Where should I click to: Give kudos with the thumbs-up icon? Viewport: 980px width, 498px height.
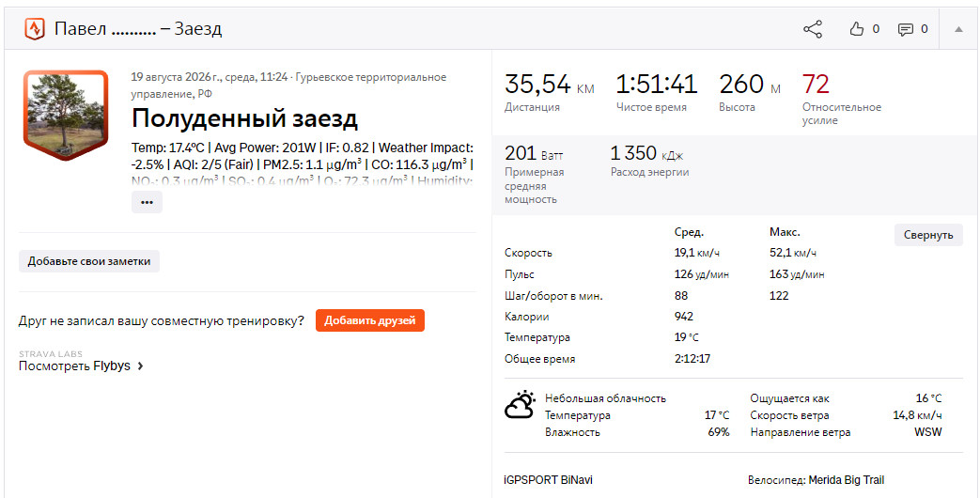(x=856, y=29)
